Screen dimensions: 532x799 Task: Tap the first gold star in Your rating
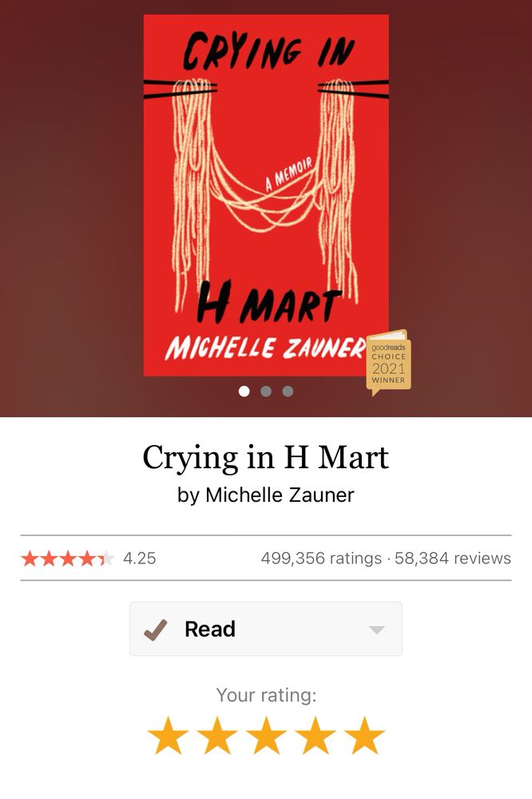[x=169, y=735]
